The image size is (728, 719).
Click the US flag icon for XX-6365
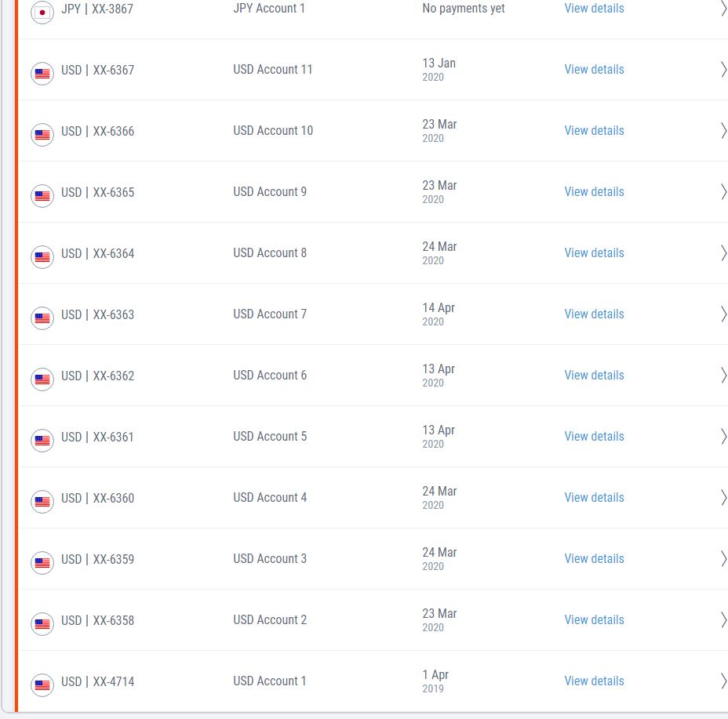[42, 196]
